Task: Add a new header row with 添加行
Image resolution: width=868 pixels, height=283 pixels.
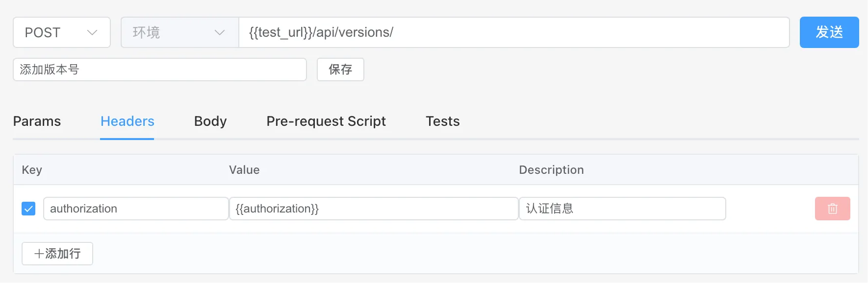Action: pos(57,254)
